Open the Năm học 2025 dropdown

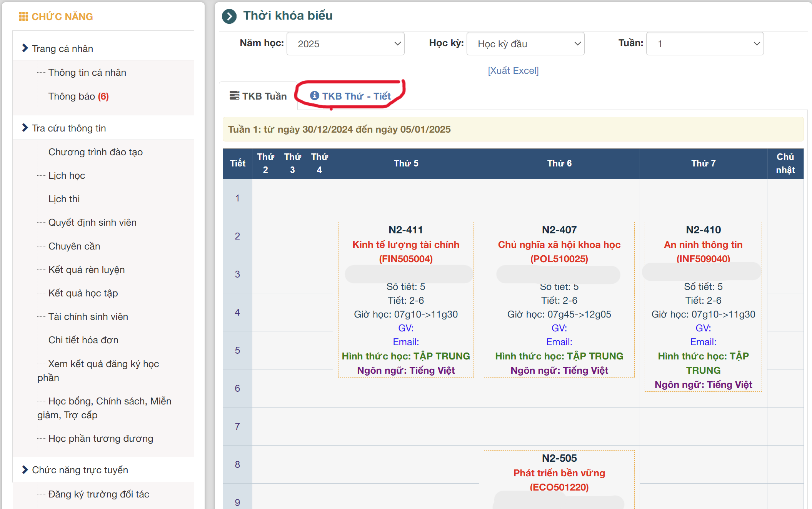click(x=345, y=44)
